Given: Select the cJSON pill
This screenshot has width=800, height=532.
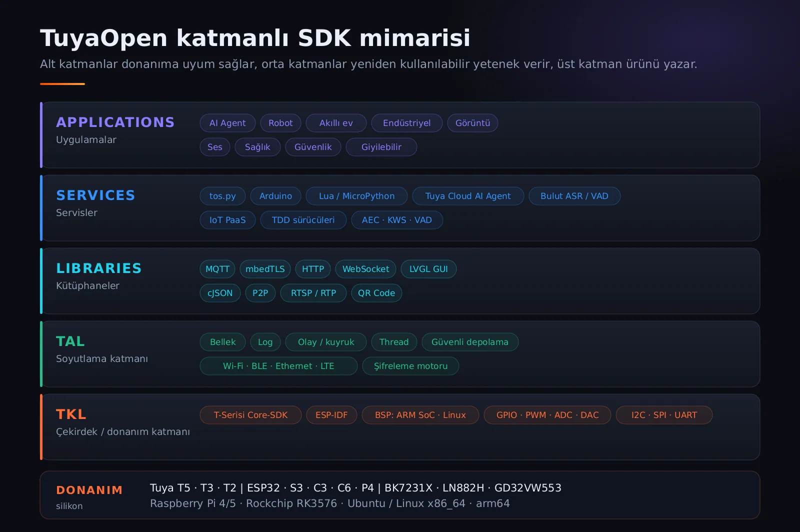Looking at the screenshot, I should (220, 293).
